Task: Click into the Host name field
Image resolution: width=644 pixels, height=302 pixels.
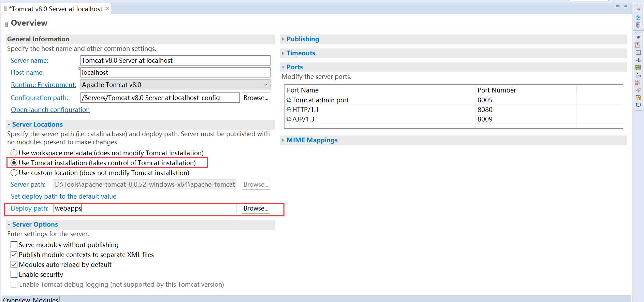Action: (175, 72)
